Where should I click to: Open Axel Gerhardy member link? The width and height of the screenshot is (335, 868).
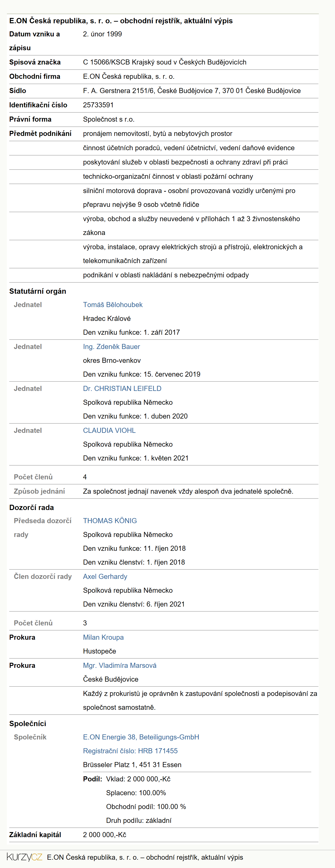tap(105, 577)
